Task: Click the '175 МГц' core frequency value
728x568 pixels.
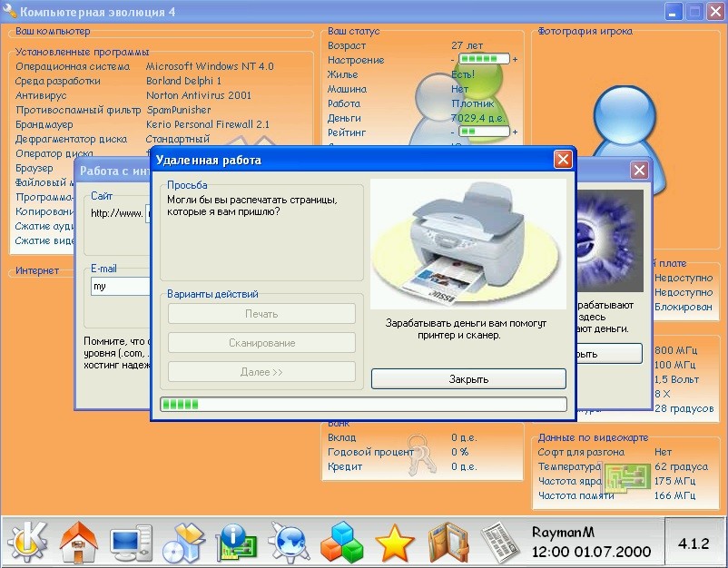Action: (675, 481)
